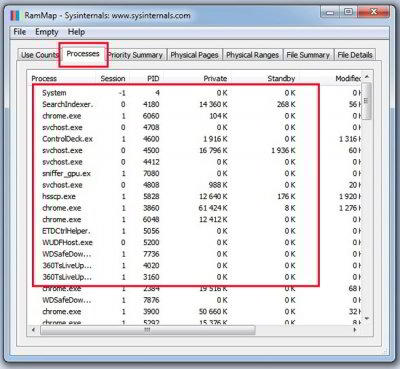The width and height of the screenshot is (400, 369).
Task: Sort by the Session column header
Action: (113, 79)
